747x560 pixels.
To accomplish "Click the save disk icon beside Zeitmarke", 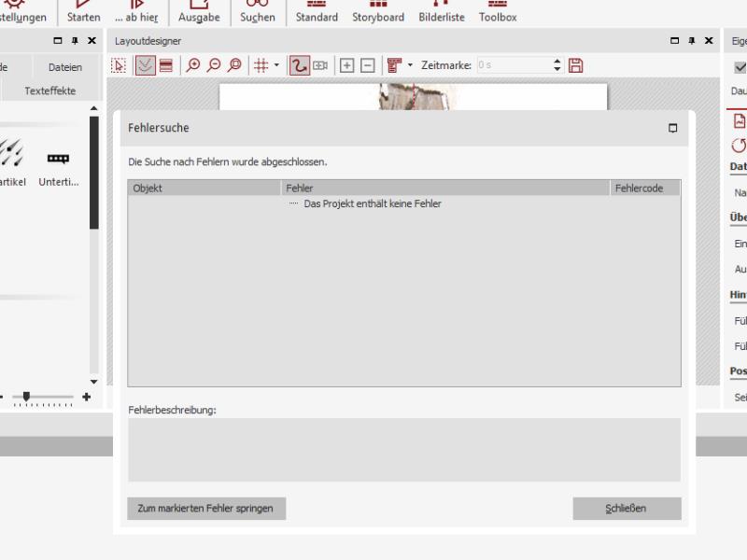I will [576, 65].
